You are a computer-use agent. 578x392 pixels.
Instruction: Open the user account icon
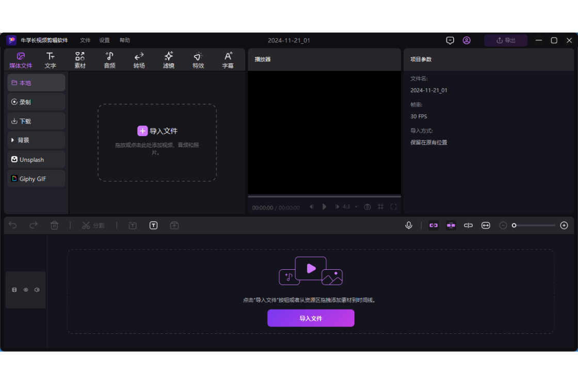(467, 41)
